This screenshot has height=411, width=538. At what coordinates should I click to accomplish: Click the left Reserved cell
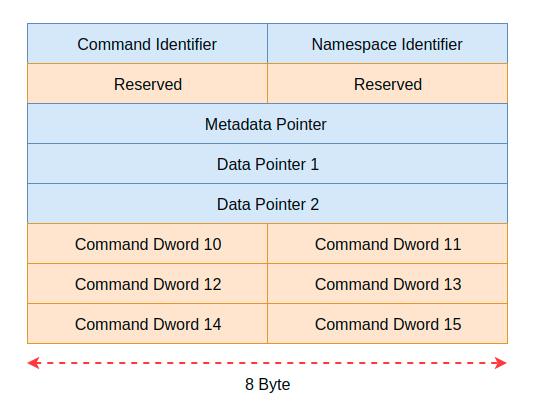tap(148, 83)
